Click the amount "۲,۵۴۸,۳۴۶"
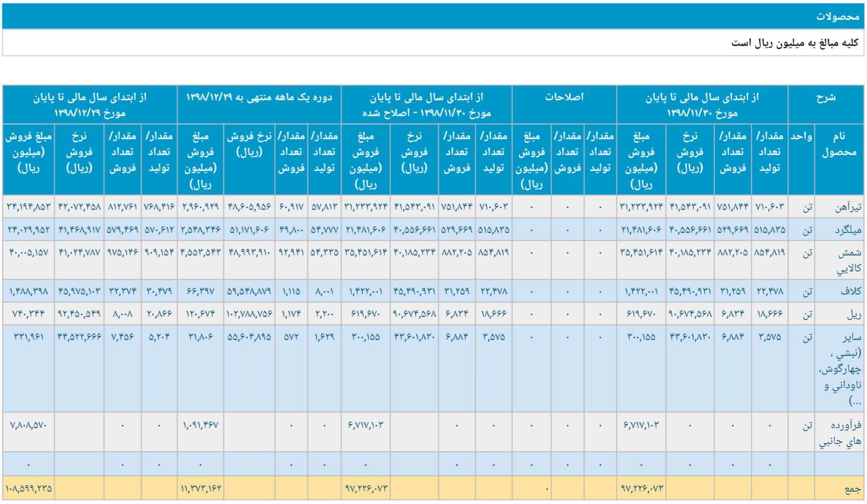Viewport: 867px width, 504px height. pos(201,230)
